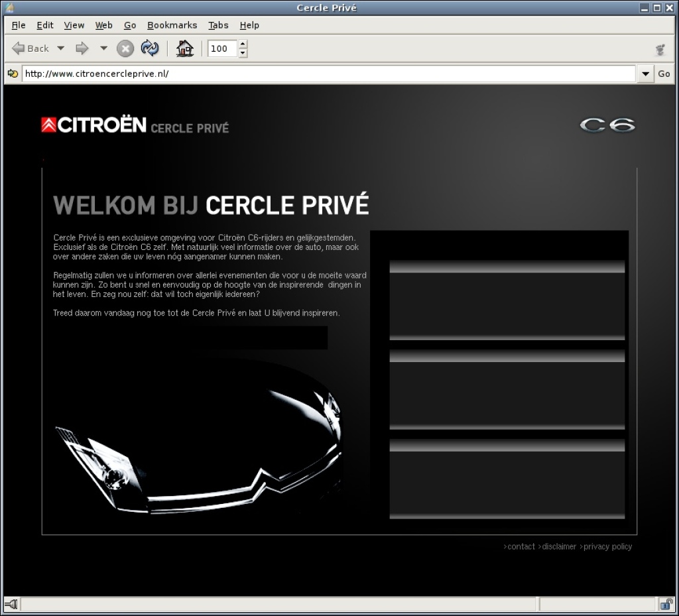Open the Back button history dropdown
This screenshot has height=616, width=679.
click(60, 48)
